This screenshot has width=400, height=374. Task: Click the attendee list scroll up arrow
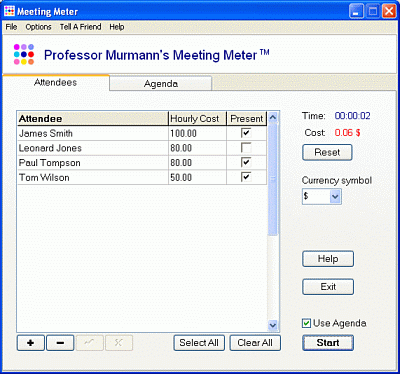tap(273, 117)
